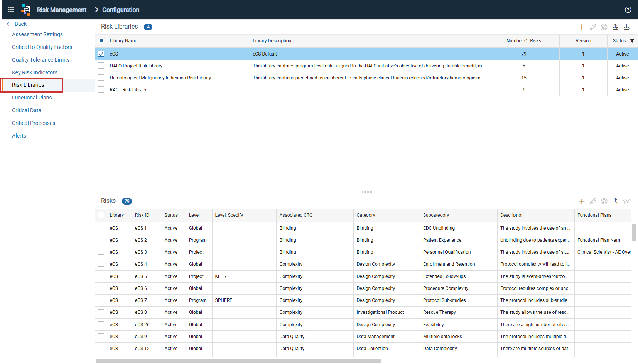Click the vertical scrollbar of Risks table
The width and height of the screenshot is (638, 364).
634,232
